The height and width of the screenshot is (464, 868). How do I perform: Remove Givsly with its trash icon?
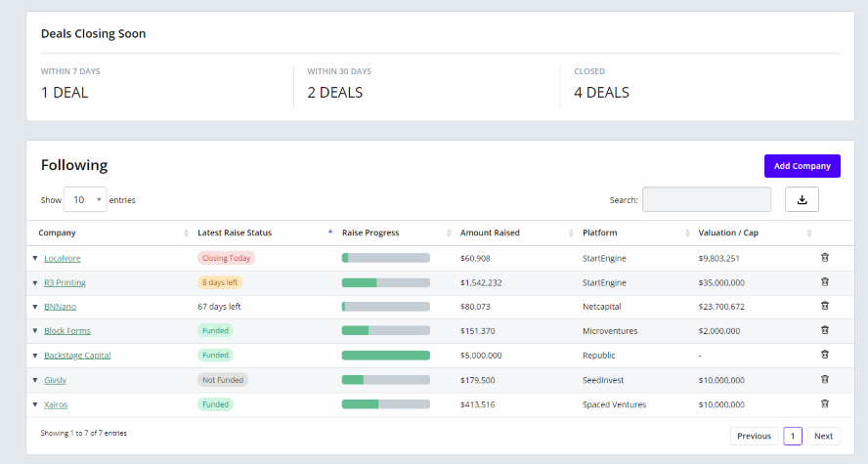point(824,379)
